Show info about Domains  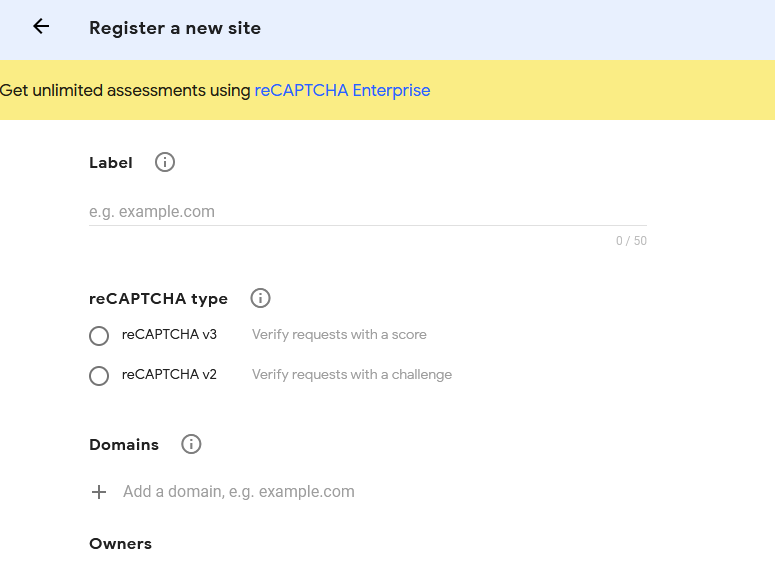pos(191,444)
